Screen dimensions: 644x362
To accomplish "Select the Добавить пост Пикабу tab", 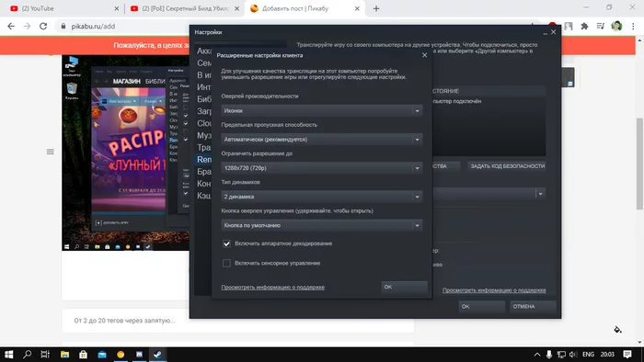I will click(x=305, y=8).
